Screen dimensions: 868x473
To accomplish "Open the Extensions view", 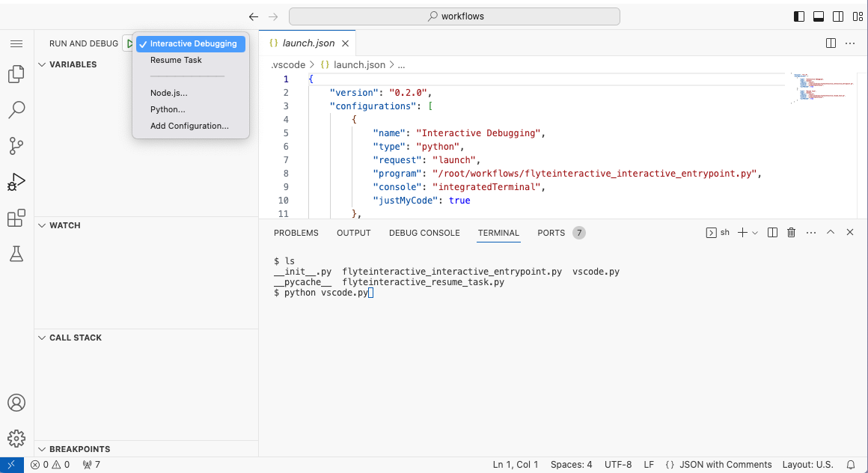I will [x=16, y=218].
